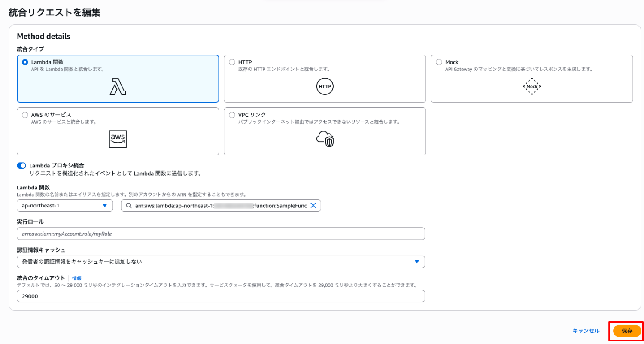Image resolution: width=644 pixels, height=344 pixels.
Task: Clear the Lambda function ARN with X
Action: (313, 206)
